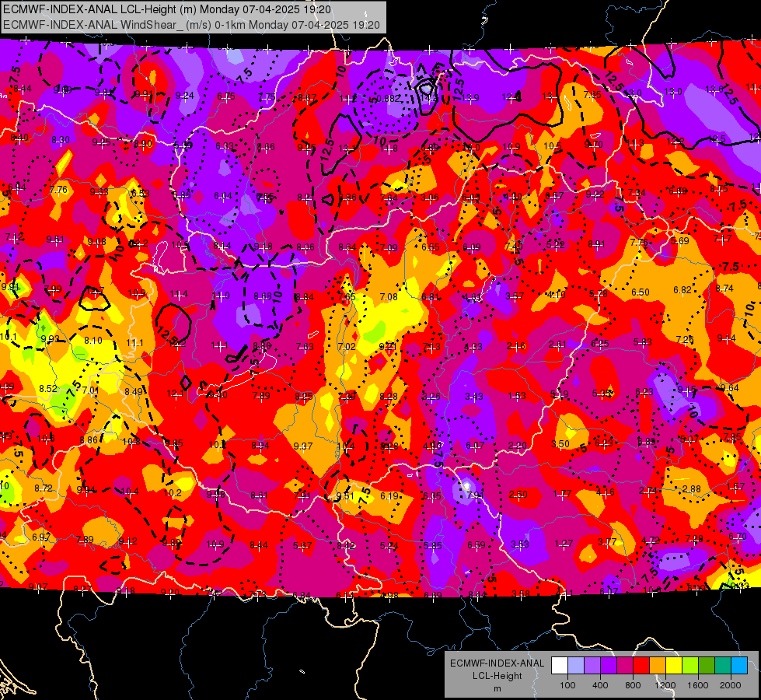The image size is (761, 700).
Task: Click the map value 2.88
Action: pos(692,488)
